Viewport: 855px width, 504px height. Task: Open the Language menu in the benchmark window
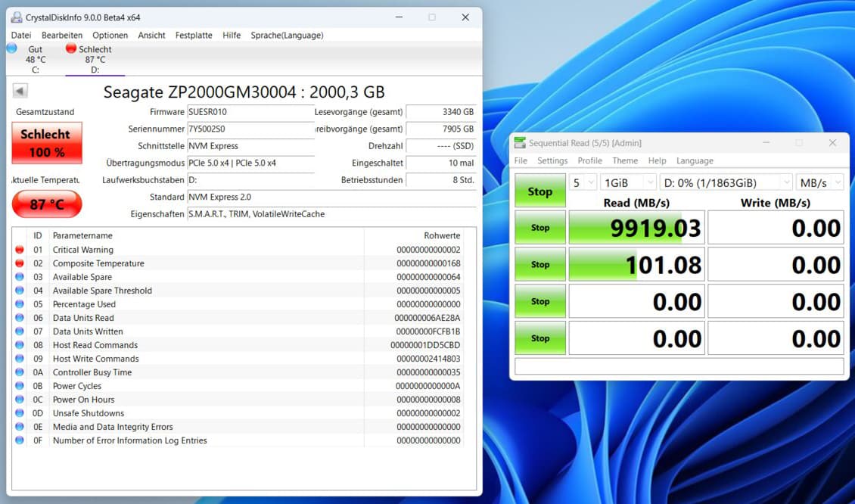point(695,161)
